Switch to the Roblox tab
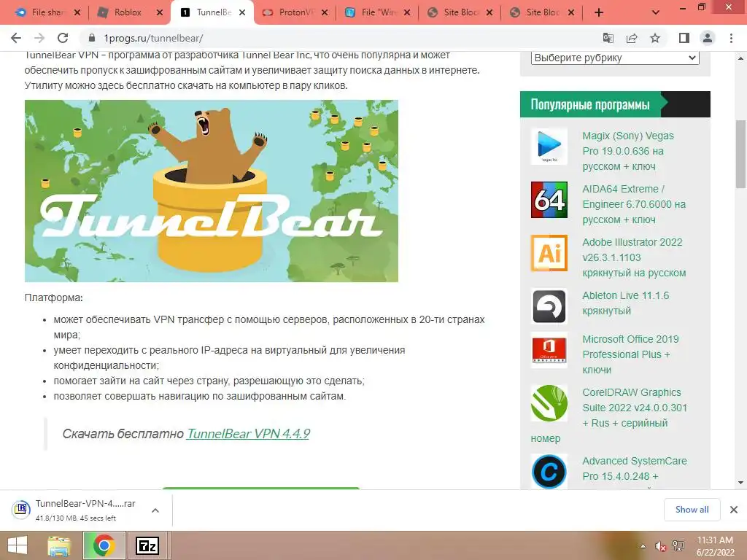Viewport: 747px width, 560px height. coord(128,13)
